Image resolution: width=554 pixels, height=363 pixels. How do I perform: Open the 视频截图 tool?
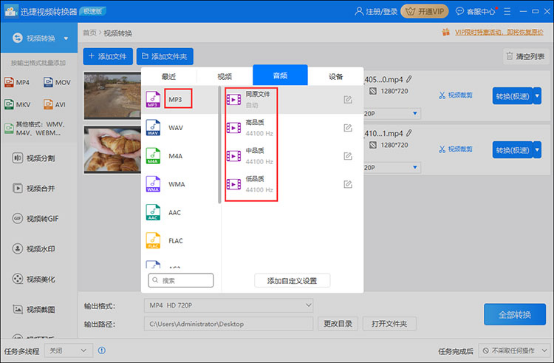tap(34, 310)
